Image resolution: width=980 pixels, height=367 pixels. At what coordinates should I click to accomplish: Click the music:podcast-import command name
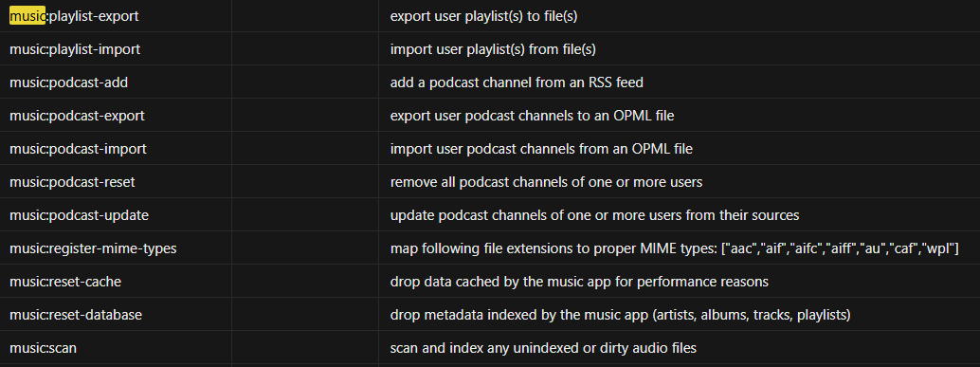pyautogui.click(x=78, y=149)
